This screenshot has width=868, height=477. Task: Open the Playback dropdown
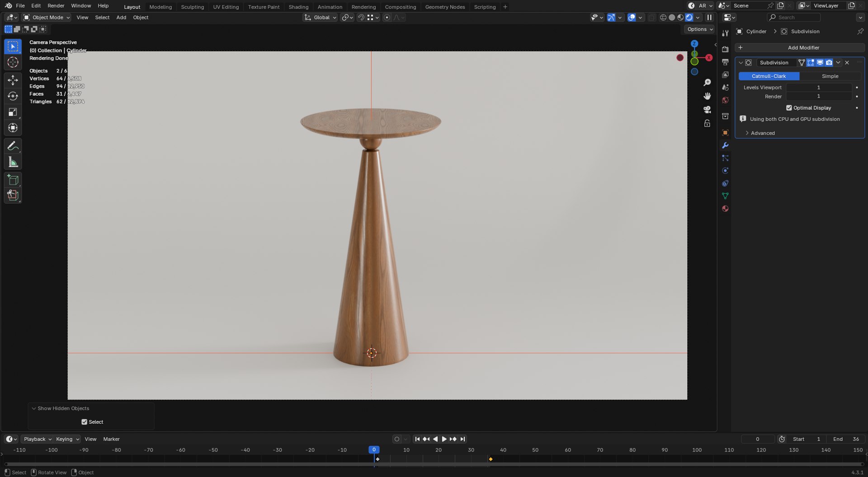point(37,439)
